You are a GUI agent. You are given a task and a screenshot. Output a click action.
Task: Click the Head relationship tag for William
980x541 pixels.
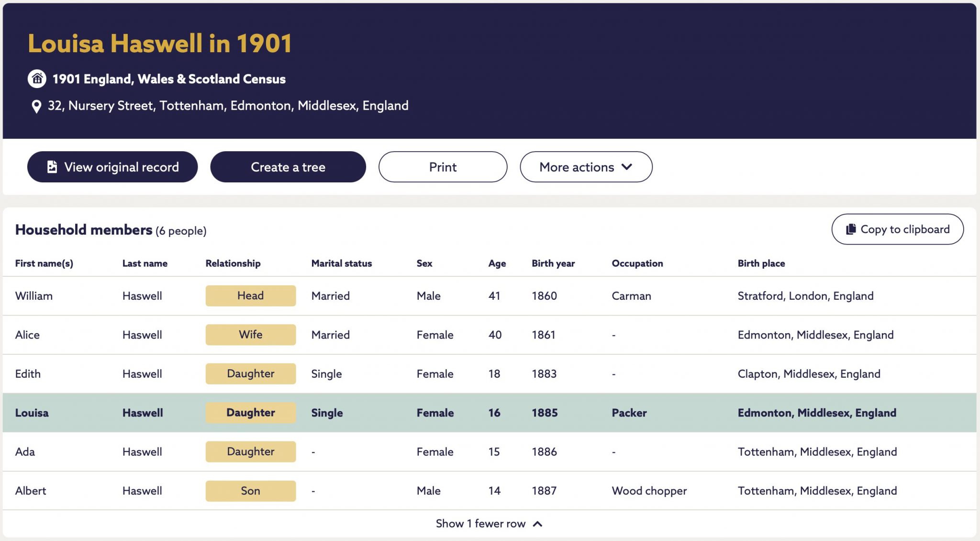251,295
